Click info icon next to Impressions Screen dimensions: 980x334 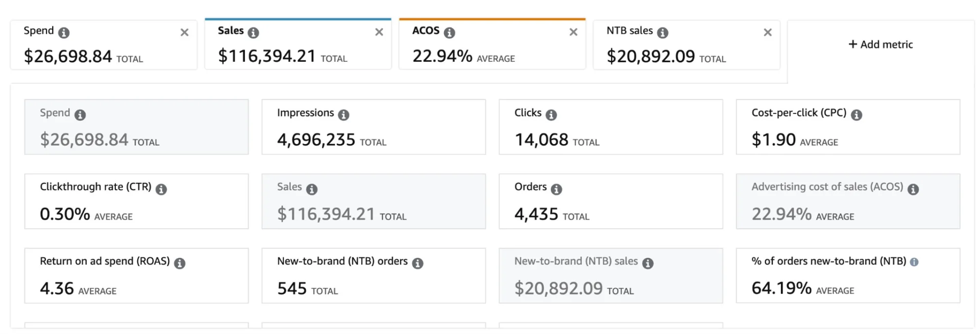click(344, 115)
